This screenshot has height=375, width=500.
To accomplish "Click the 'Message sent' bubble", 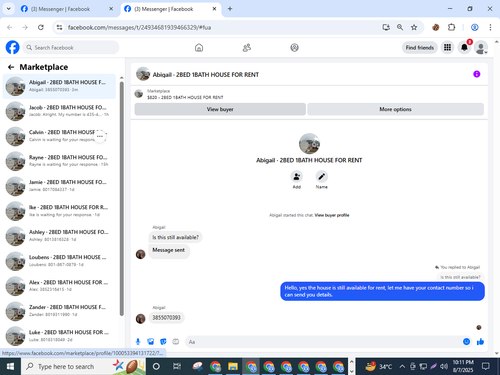I will 169,250.
